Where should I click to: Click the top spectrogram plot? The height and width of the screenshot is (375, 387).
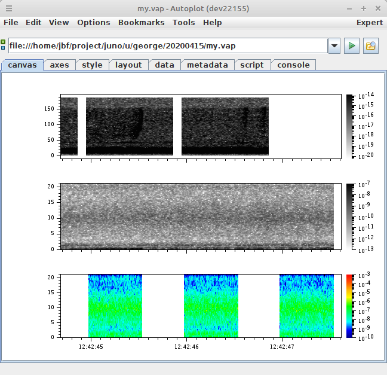tap(201, 126)
